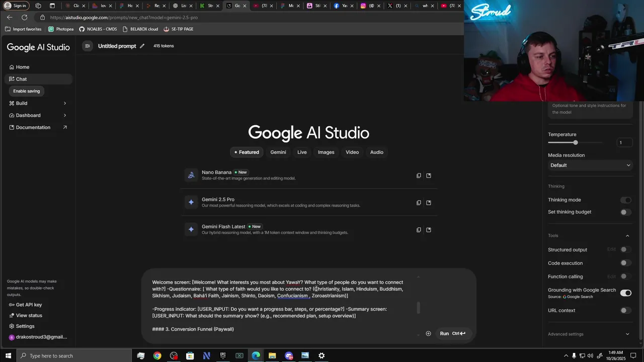Toggle Set thinking budget switch
This screenshot has height=362, width=644.
click(x=625, y=212)
